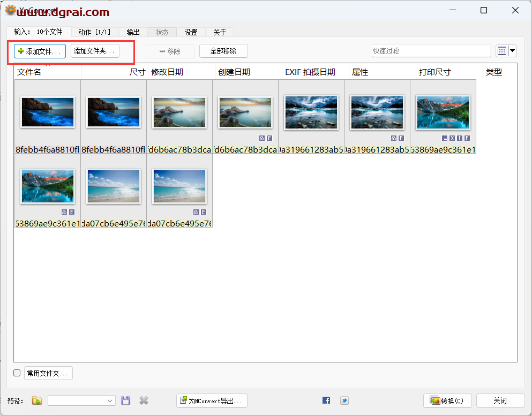Open the Facebook link icon
Screen dimensions: 532x416
click(326, 400)
